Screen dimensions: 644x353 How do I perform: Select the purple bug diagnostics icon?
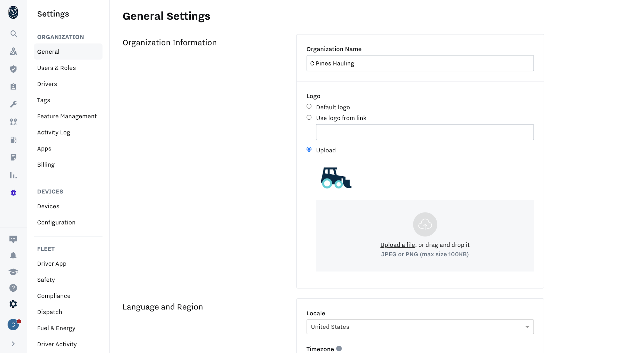click(13, 192)
